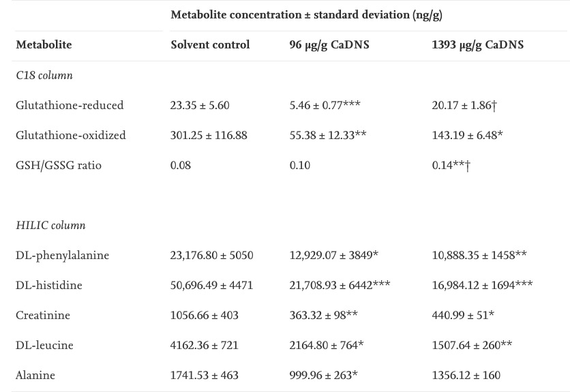570x392 pixels.
Task: Click the HILIC column section label
Action: [x=50, y=226]
